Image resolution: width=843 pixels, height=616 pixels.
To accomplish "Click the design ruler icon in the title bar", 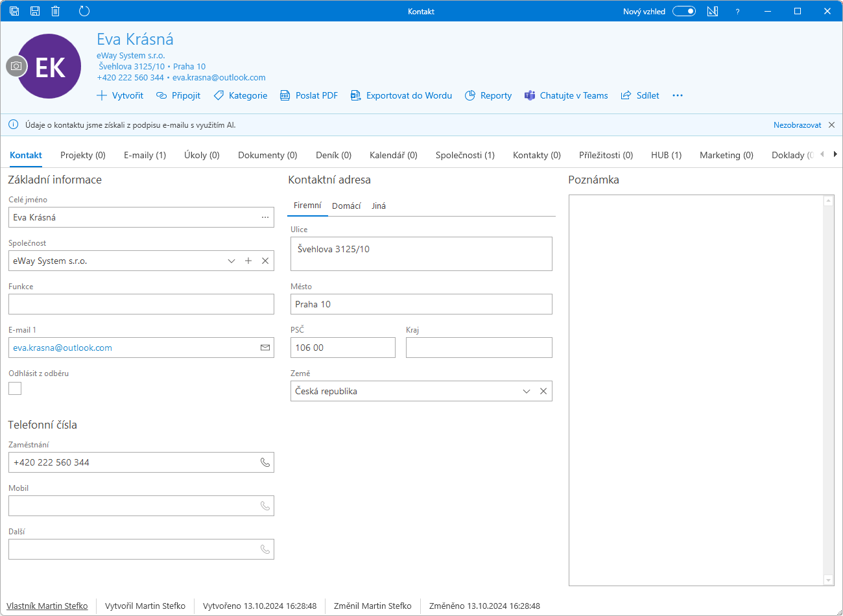I will coord(713,11).
